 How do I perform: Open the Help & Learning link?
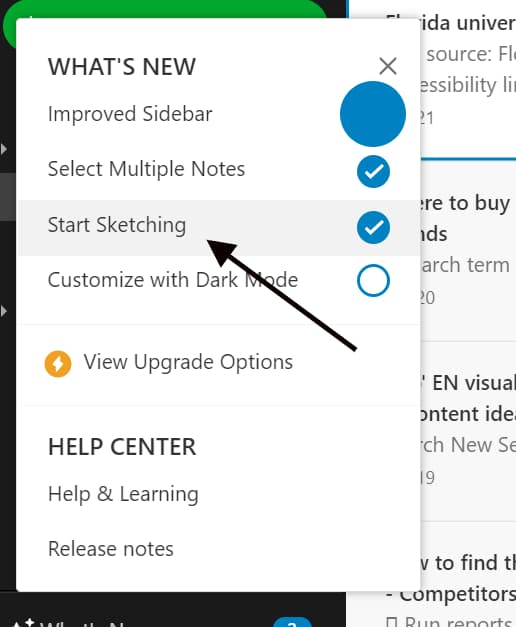pos(123,494)
